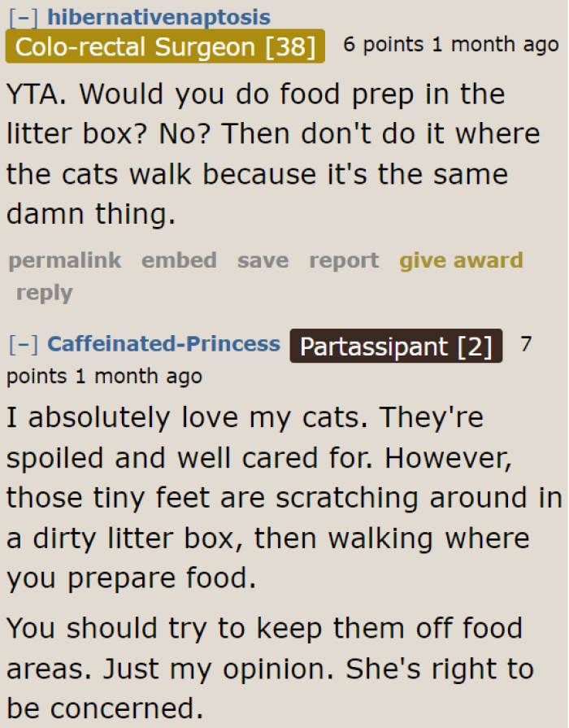Click the save action under the first comment
This screenshot has width=569, height=728.
(263, 260)
